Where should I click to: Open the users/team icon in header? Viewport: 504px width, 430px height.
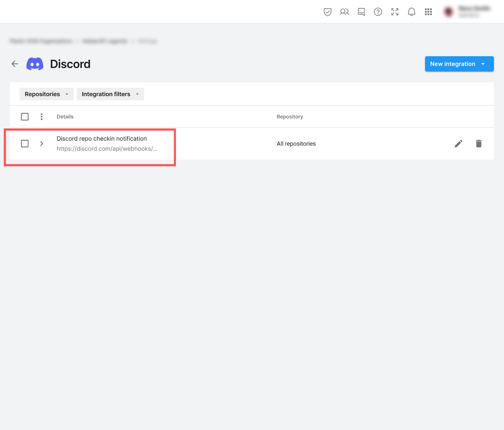[344, 12]
